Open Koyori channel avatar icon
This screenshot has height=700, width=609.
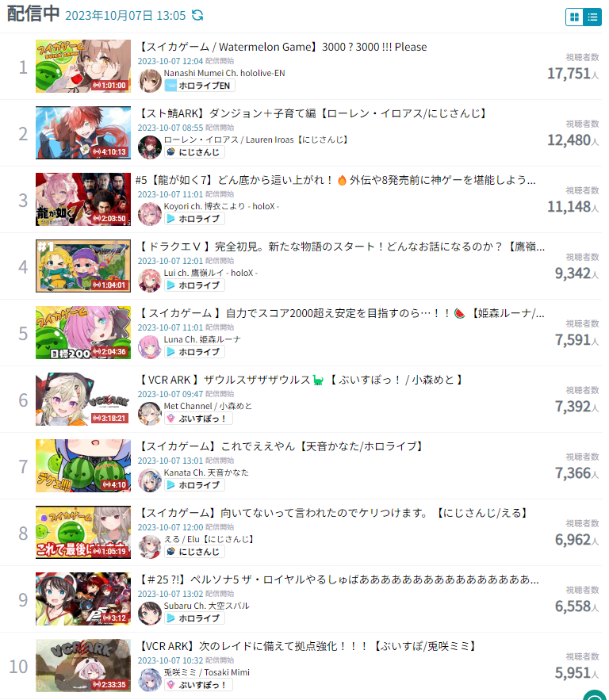click(x=150, y=214)
